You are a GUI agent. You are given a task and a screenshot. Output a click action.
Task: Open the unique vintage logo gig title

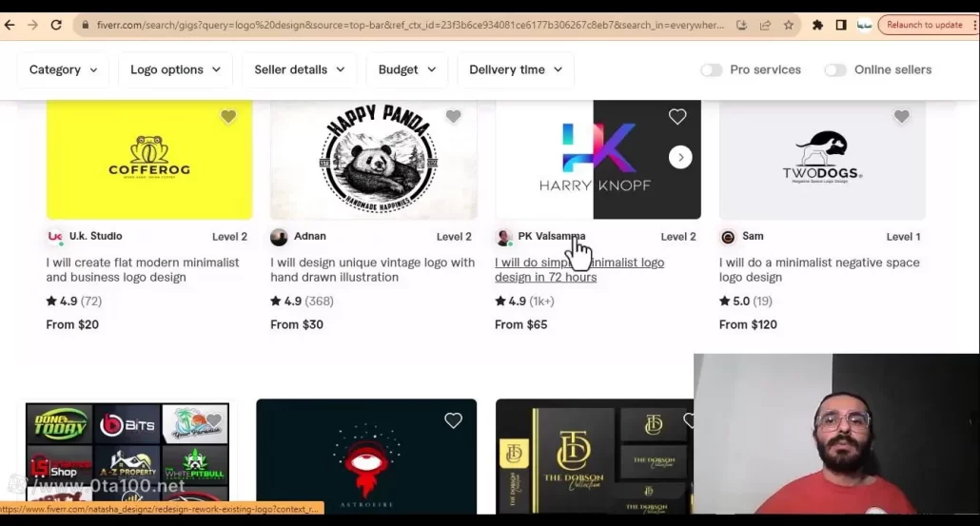tap(373, 270)
